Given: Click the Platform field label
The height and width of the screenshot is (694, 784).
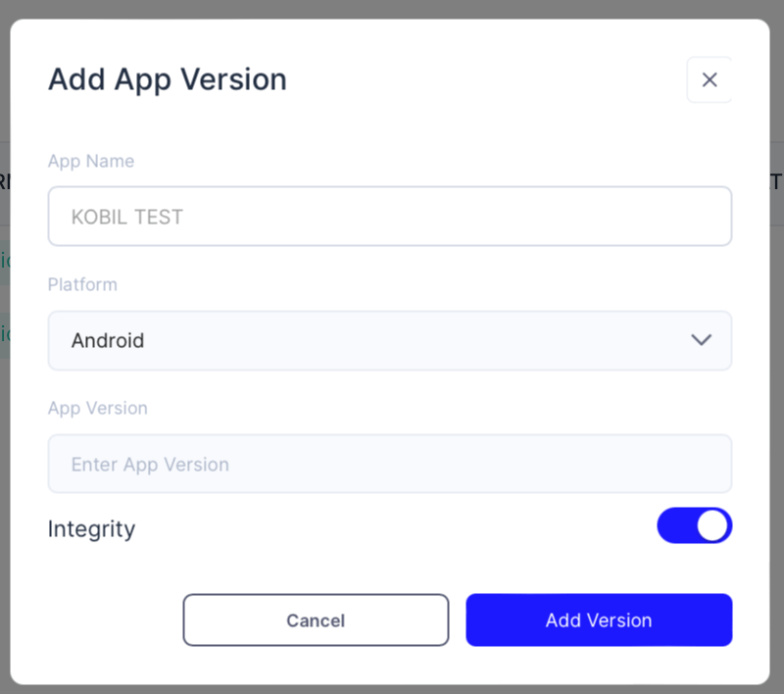Looking at the screenshot, I should [x=82, y=284].
